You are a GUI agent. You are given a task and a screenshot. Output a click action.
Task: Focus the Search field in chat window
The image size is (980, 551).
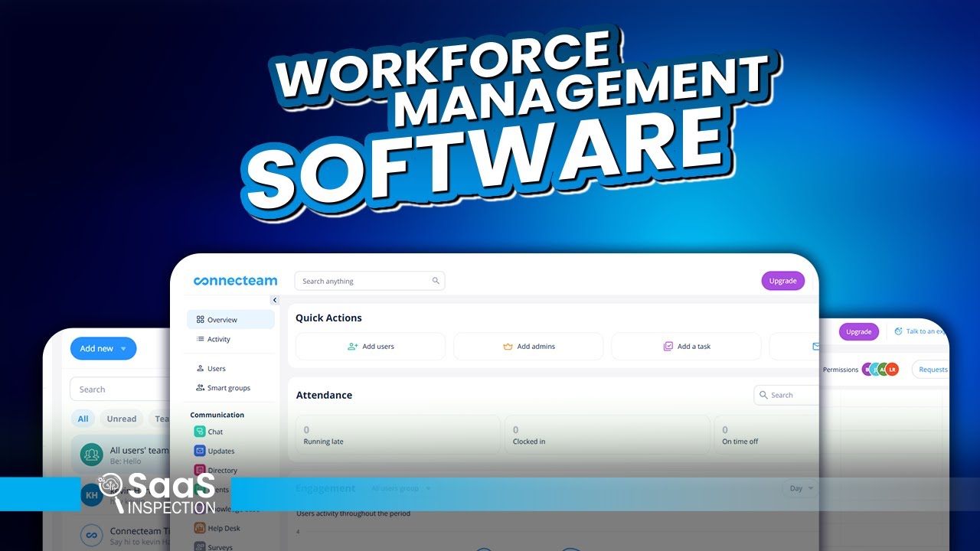pos(120,389)
